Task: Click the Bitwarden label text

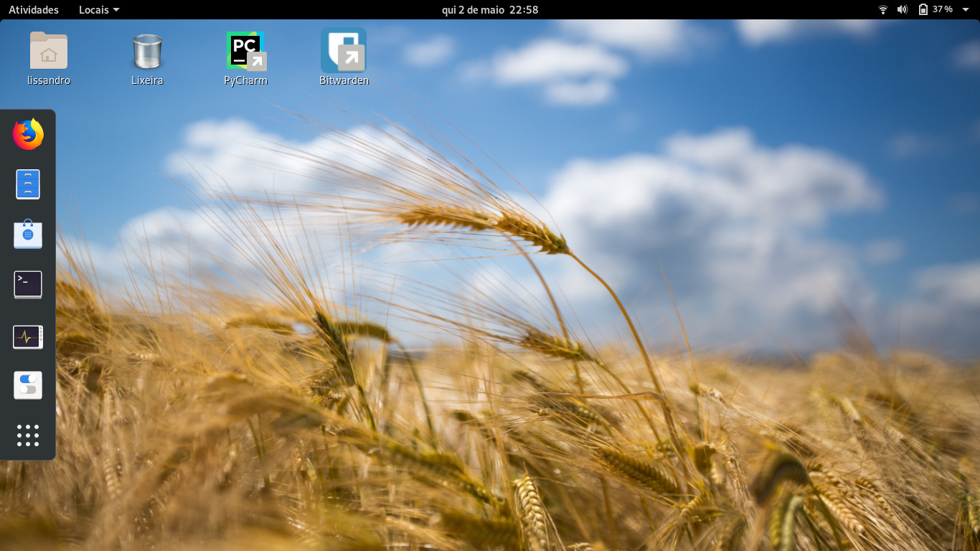Action: [x=344, y=80]
